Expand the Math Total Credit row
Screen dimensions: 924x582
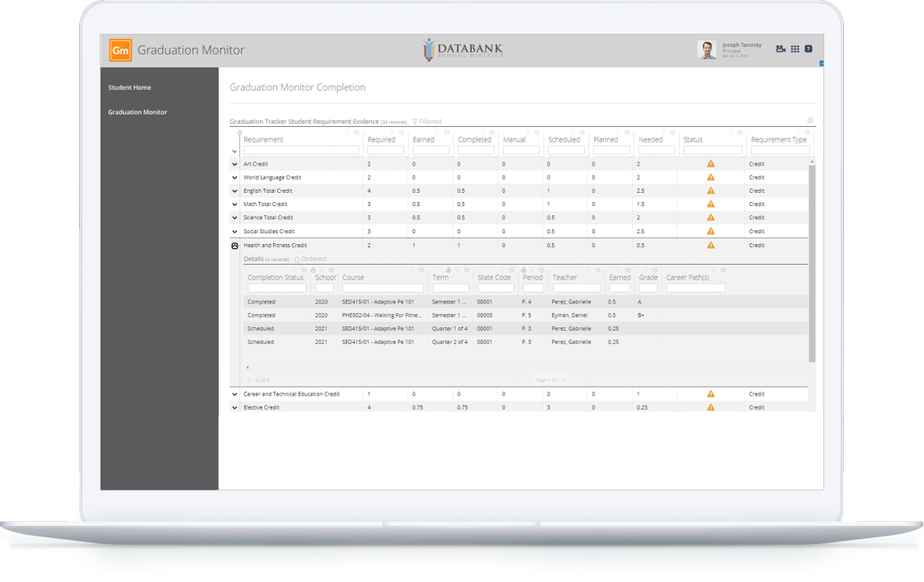[234, 204]
